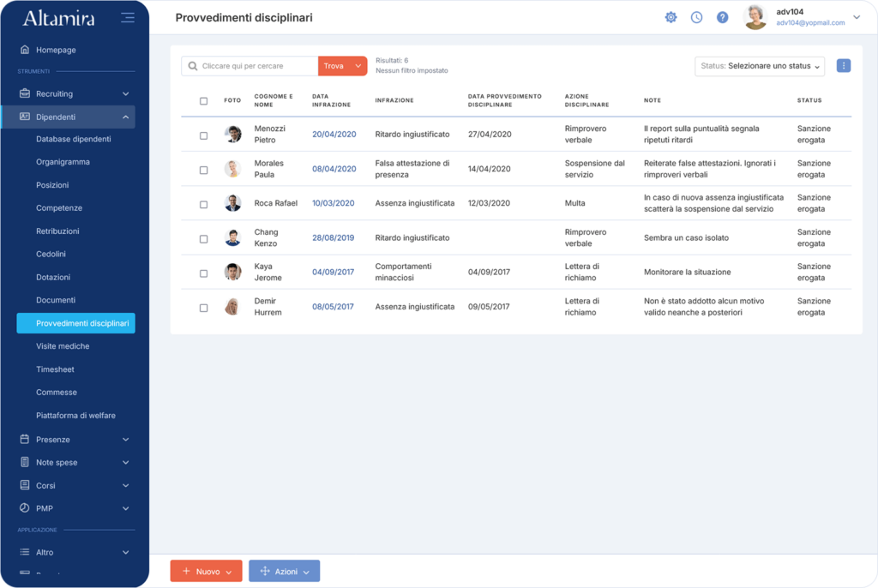The height and width of the screenshot is (588, 878).
Task: Click the Nuovo button
Action: click(206, 571)
